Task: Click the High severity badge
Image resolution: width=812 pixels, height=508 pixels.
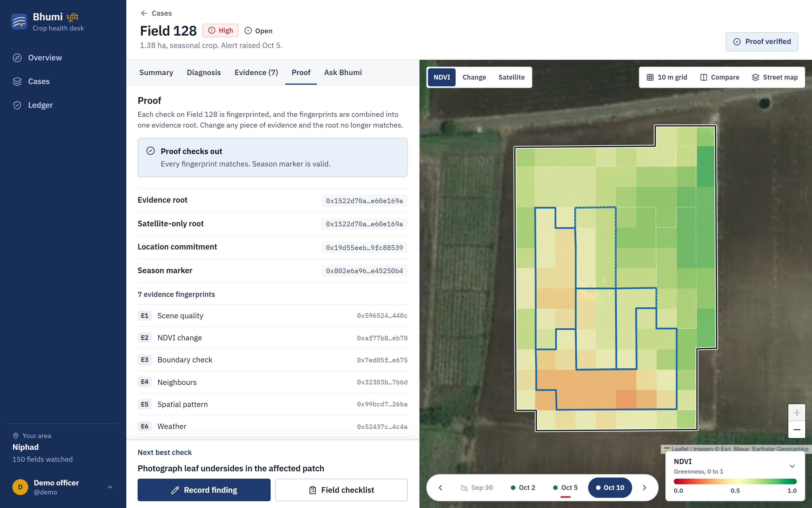Action: pyautogui.click(x=220, y=30)
